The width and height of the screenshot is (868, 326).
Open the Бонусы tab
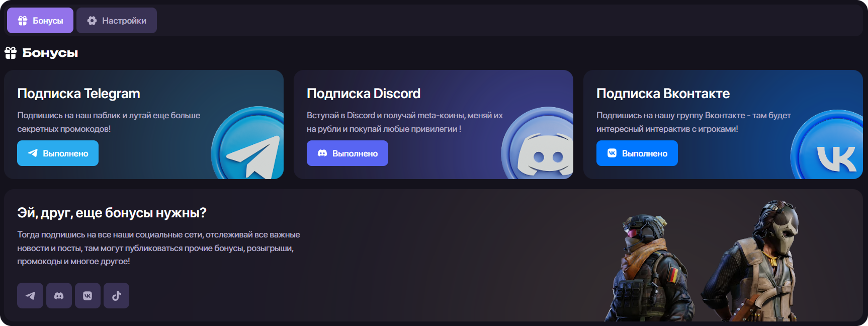40,21
